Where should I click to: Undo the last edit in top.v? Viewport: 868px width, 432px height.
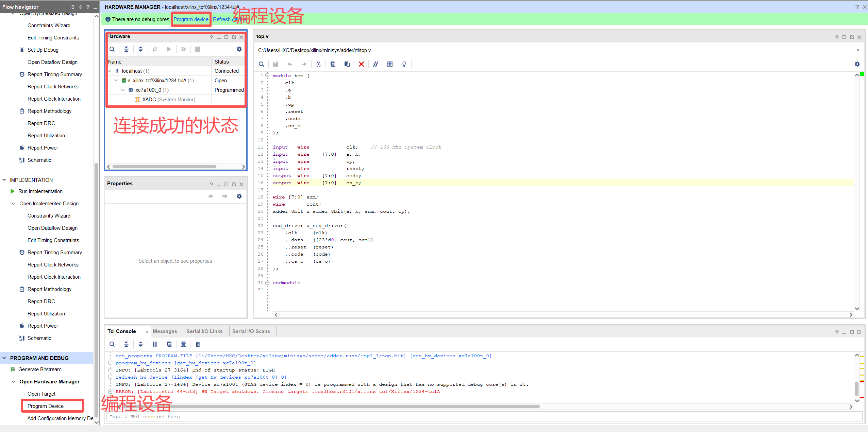pyautogui.click(x=289, y=64)
